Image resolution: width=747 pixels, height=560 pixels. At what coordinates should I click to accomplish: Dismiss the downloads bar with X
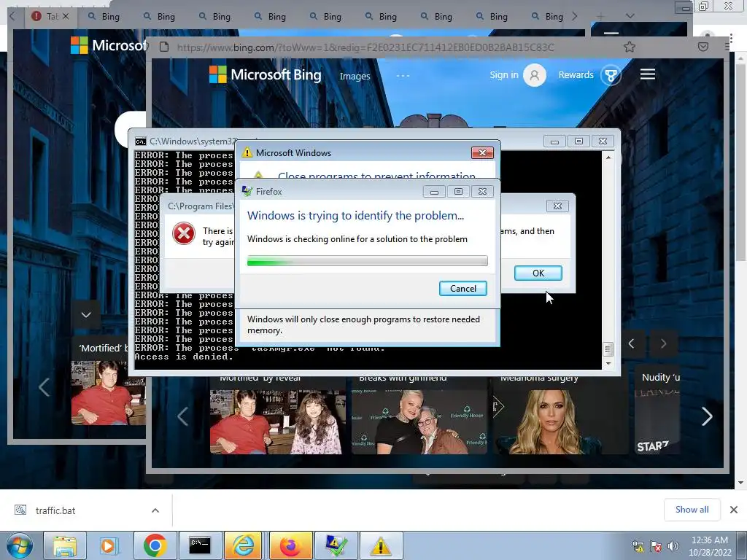coord(734,510)
